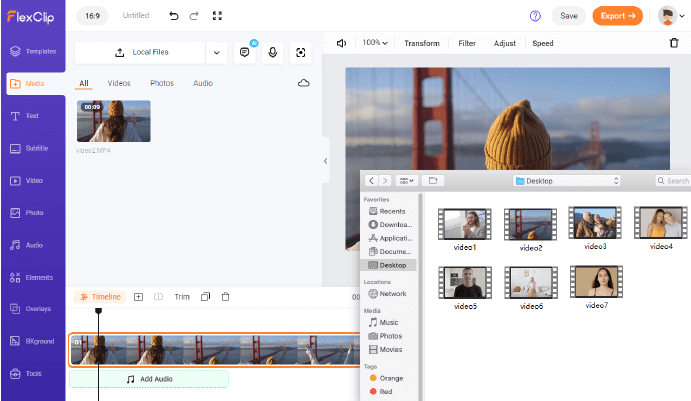Click Add Audio track button
Viewport: 691px width, 401px height.
tap(149, 379)
